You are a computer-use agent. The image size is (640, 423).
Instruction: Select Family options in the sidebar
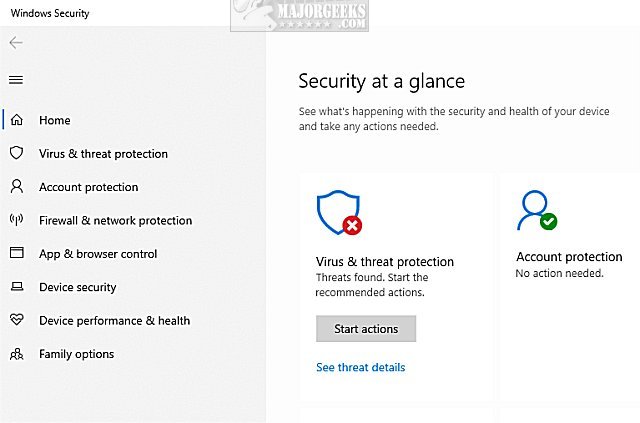point(77,354)
